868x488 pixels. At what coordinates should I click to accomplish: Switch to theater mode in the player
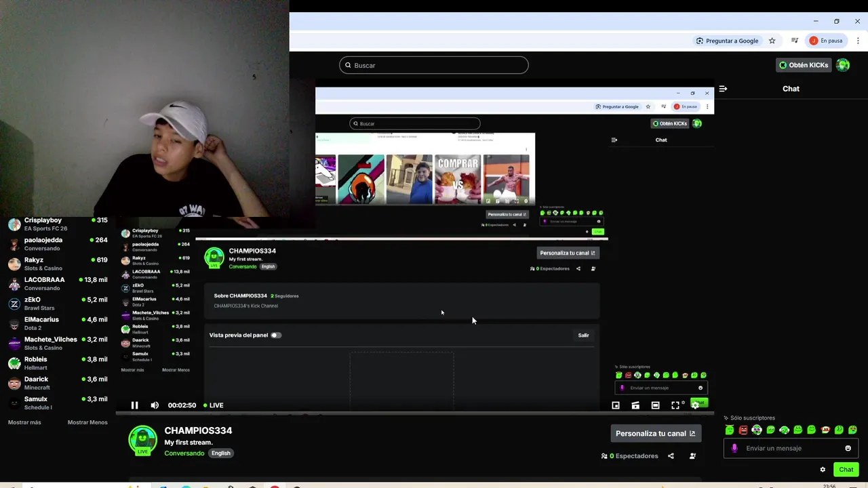[x=655, y=405]
